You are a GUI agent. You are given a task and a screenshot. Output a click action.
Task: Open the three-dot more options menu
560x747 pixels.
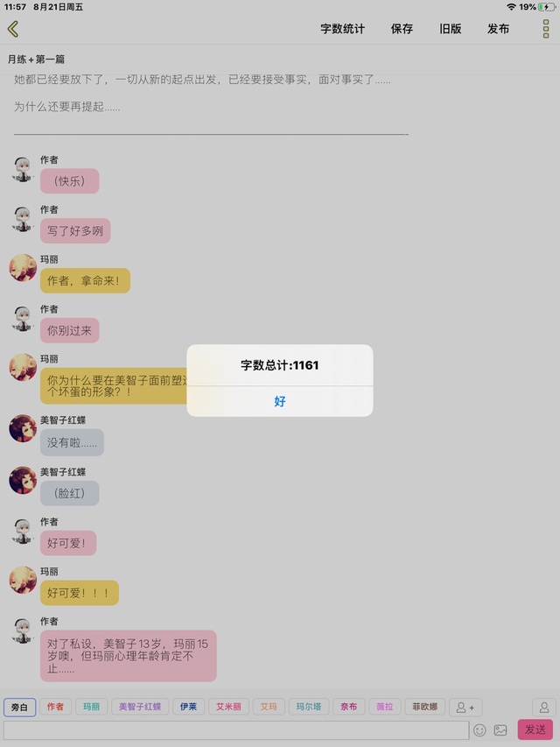coord(546,29)
